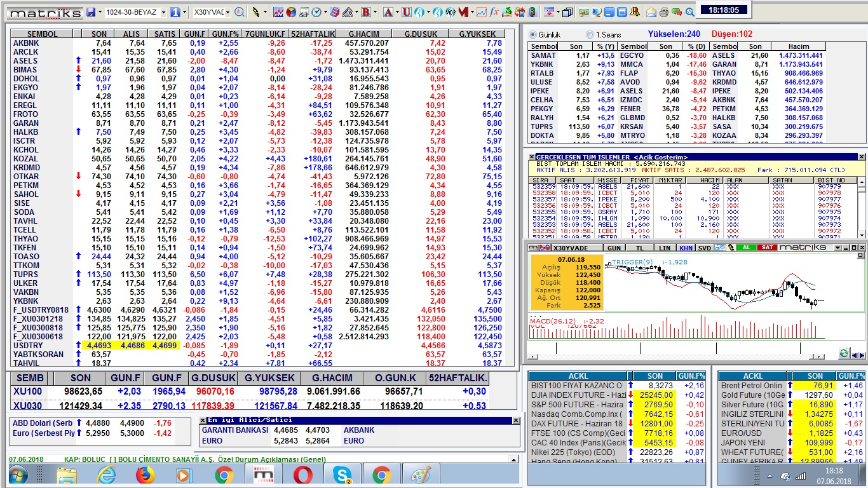
Task: Click the highlighted USDTRY price 4,4693
Action: click(x=98, y=346)
